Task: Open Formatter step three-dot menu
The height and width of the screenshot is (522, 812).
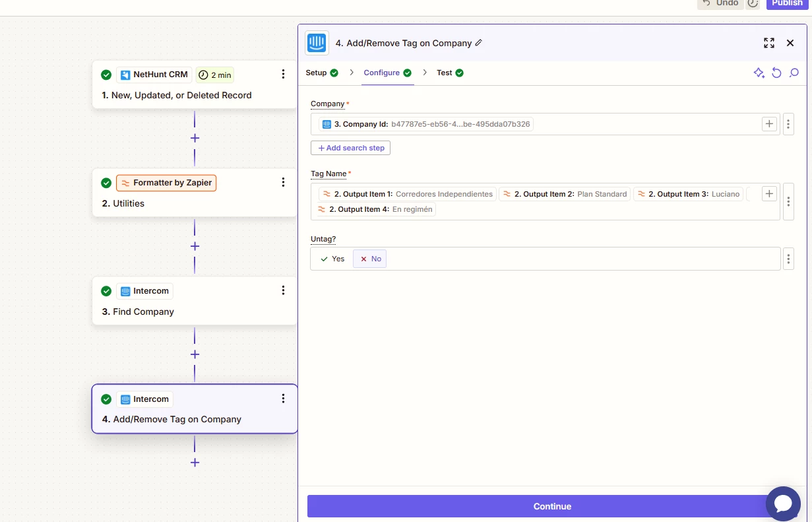Action: coord(283,183)
